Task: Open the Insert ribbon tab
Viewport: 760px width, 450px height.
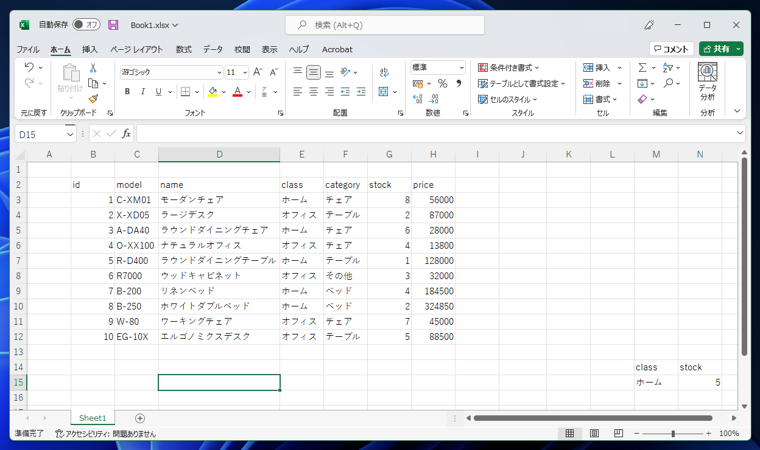Action: pyautogui.click(x=90, y=49)
